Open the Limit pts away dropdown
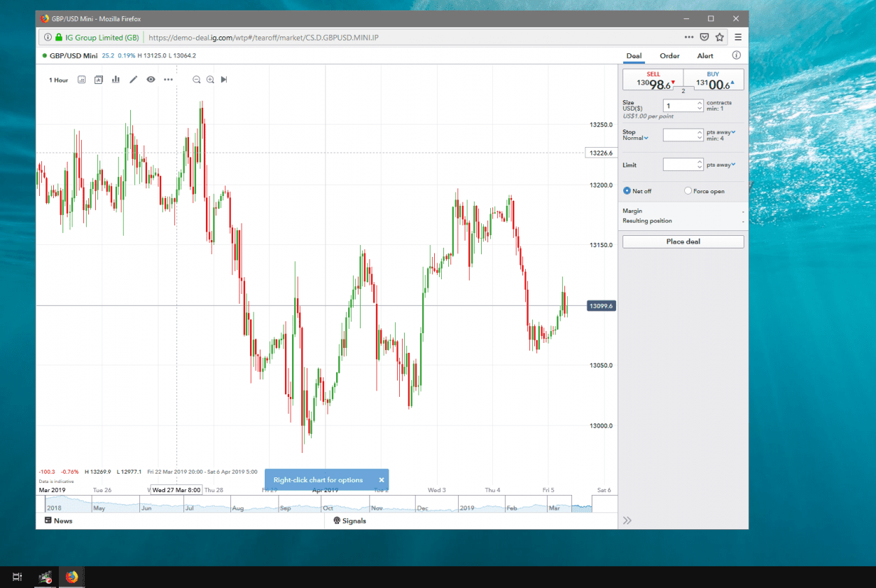This screenshot has width=876, height=588. 721,165
